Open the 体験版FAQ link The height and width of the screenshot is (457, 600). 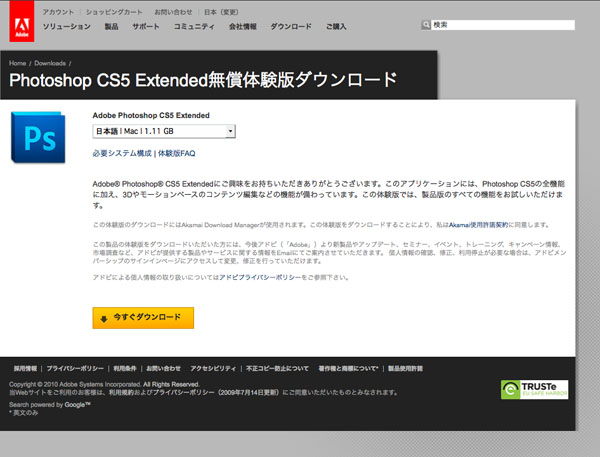click(176, 153)
